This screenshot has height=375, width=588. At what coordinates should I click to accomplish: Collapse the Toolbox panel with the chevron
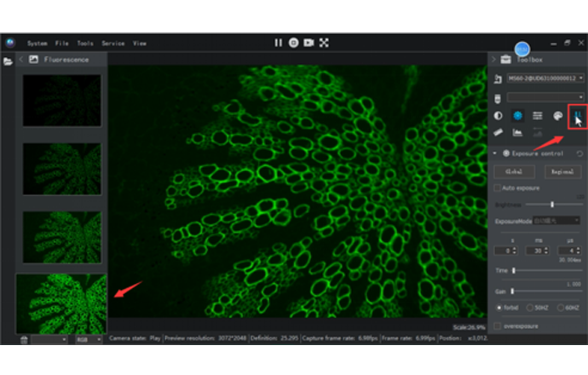pyautogui.click(x=493, y=60)
